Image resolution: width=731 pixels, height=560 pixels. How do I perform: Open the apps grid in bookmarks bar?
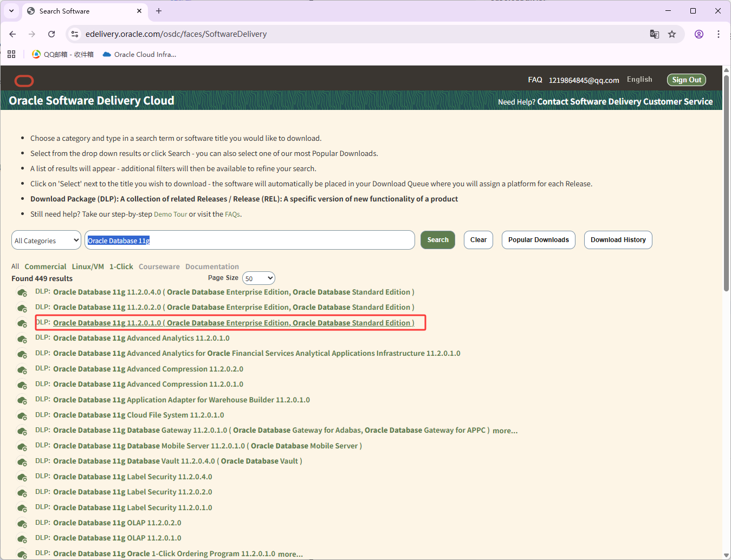[x=11, y=54]
